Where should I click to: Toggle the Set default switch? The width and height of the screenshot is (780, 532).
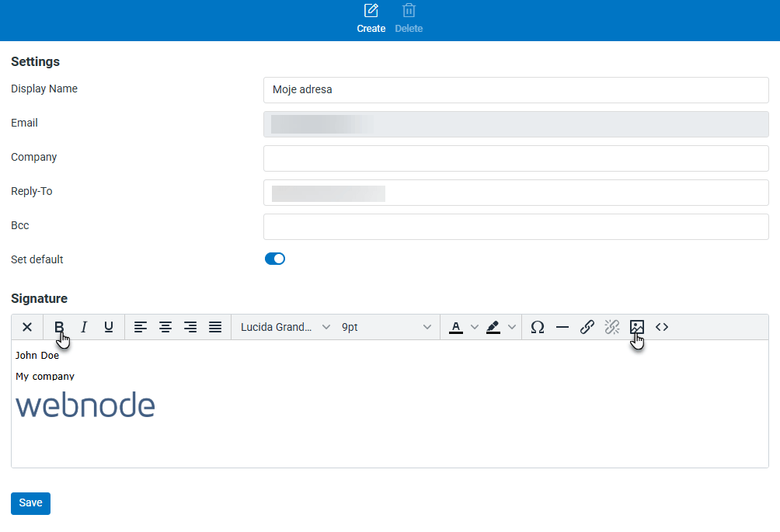274,259
